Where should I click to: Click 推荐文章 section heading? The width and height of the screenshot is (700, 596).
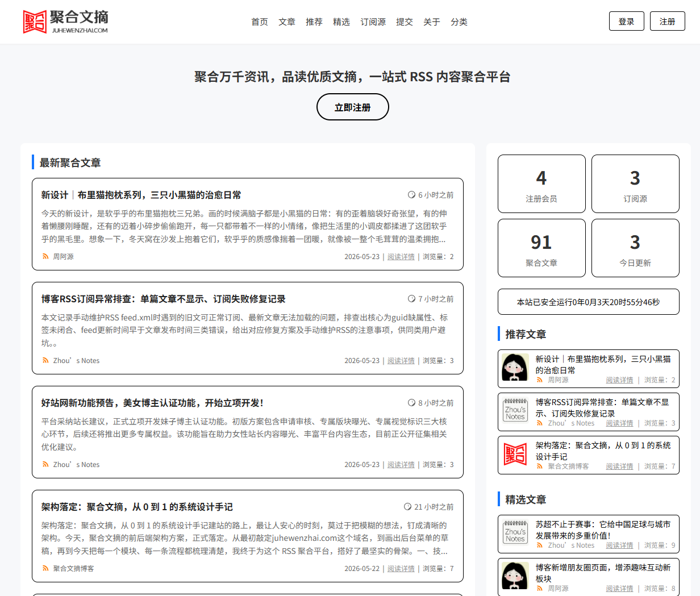(526, 334)
